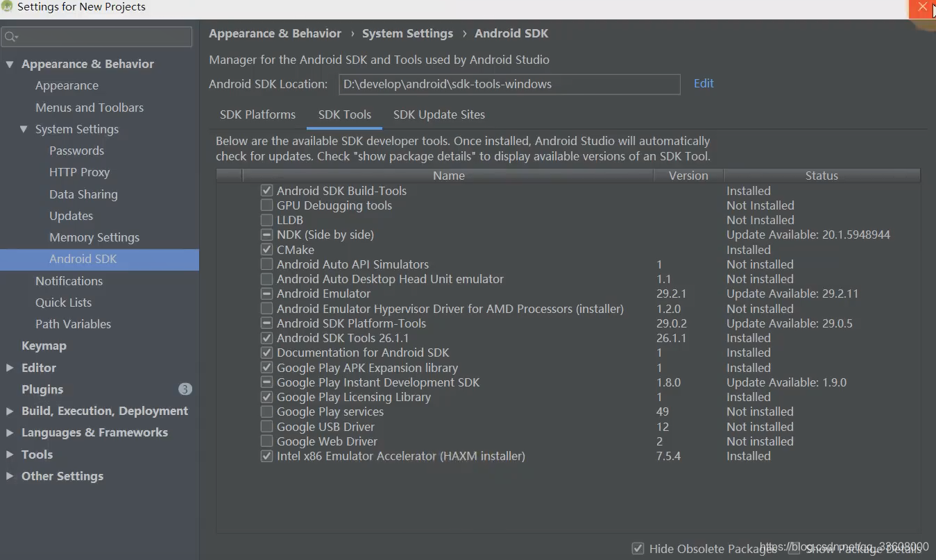This screenshot has width=936, height=560.
Task: Click the Plugins update count badge
Action: [185, 389]
